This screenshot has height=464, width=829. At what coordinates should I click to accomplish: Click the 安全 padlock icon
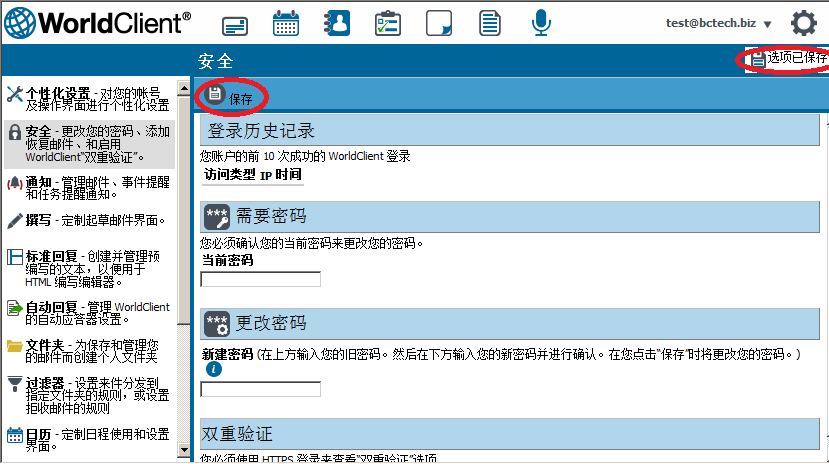[x=15, y=133]
